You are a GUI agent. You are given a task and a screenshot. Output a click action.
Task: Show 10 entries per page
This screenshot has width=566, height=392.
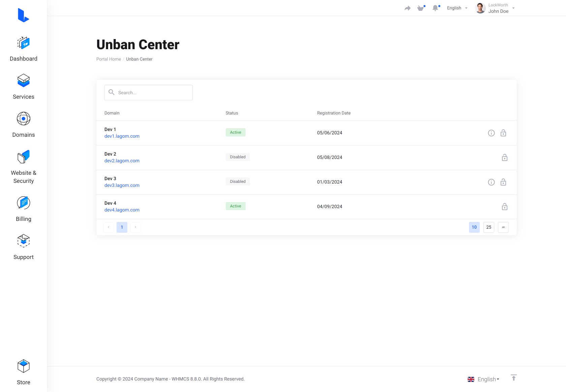click(x=474, y=227)
